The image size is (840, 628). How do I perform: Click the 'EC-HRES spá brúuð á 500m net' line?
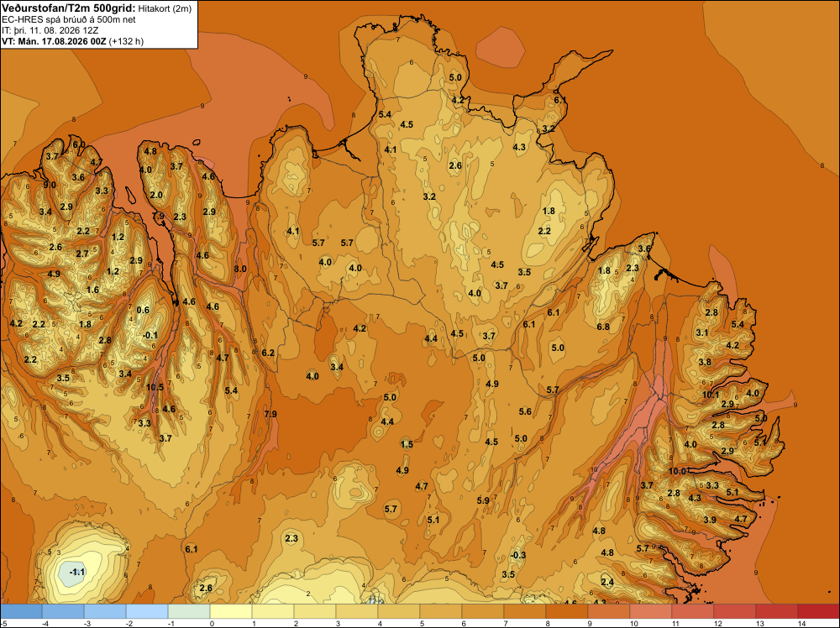(x=69, y=19)
